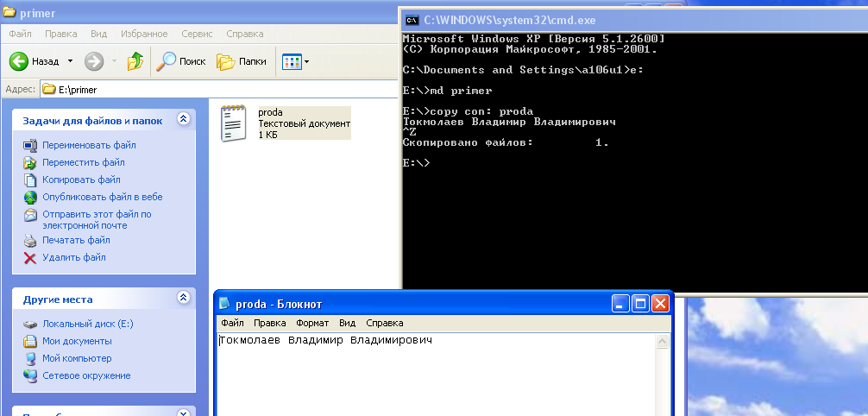
Task: Open Explorer's Избранное menu
Action: click(144, 34)
